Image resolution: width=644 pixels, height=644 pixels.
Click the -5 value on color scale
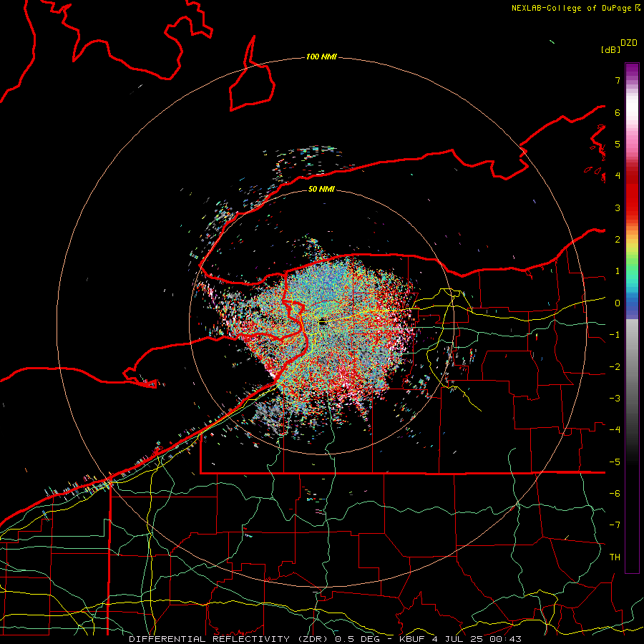click(x=615, y=462)
